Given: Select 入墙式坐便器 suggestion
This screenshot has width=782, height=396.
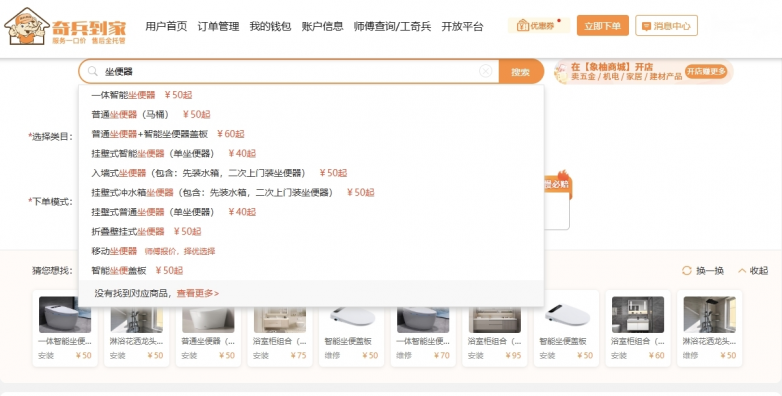Looking at the screenshot, I should click(311, 173).
